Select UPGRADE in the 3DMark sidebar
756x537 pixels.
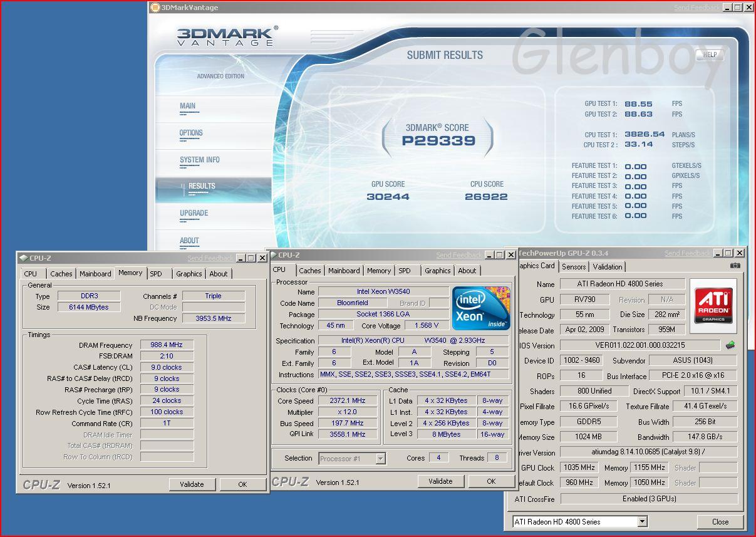(194, 213)
